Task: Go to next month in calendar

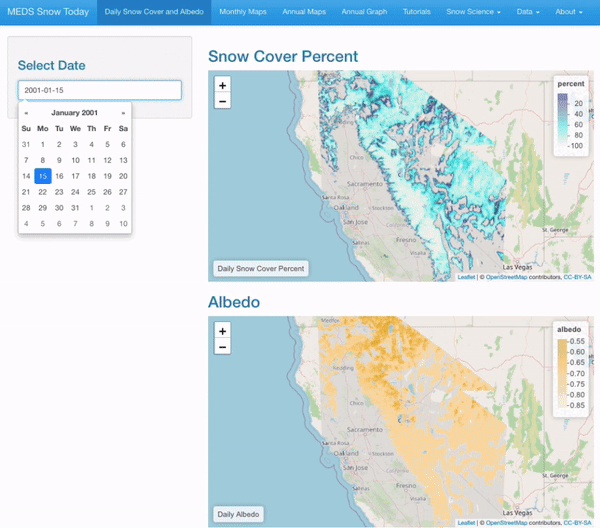Action: coord(123,113)
